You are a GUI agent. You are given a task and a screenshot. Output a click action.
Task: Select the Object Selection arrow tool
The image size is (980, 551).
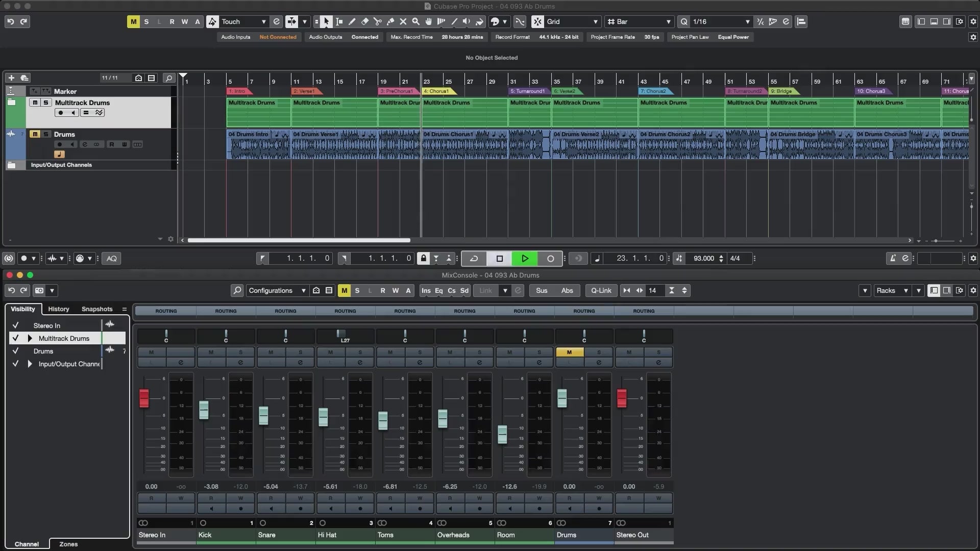pos(326,21)
